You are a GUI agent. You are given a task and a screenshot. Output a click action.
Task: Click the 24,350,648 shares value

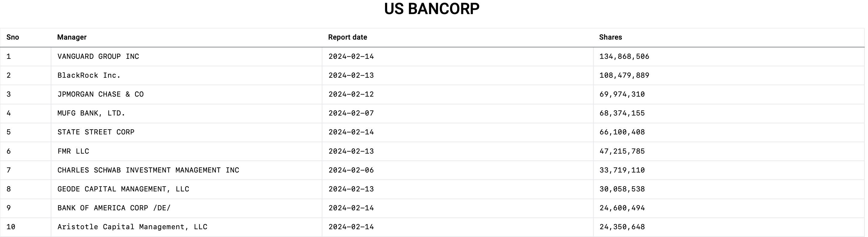pyautogui.click(x=622, y=227)
